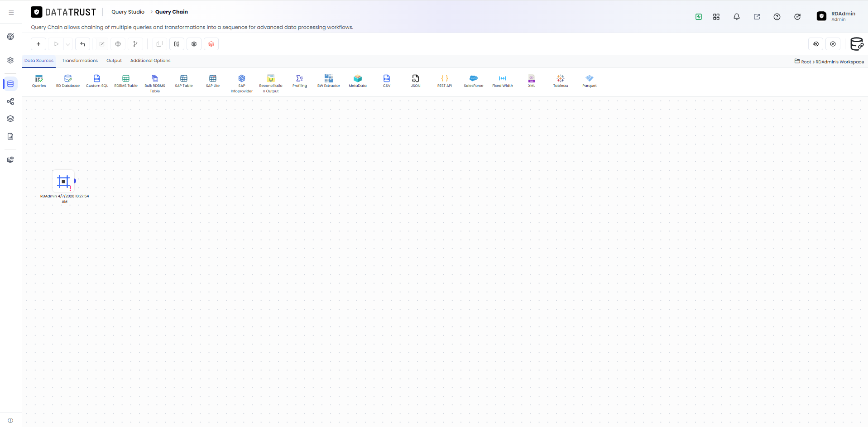The height and width of the screenshot is (427, 868).
Task: Select the SAP Lite source
Action: point(213,81)
